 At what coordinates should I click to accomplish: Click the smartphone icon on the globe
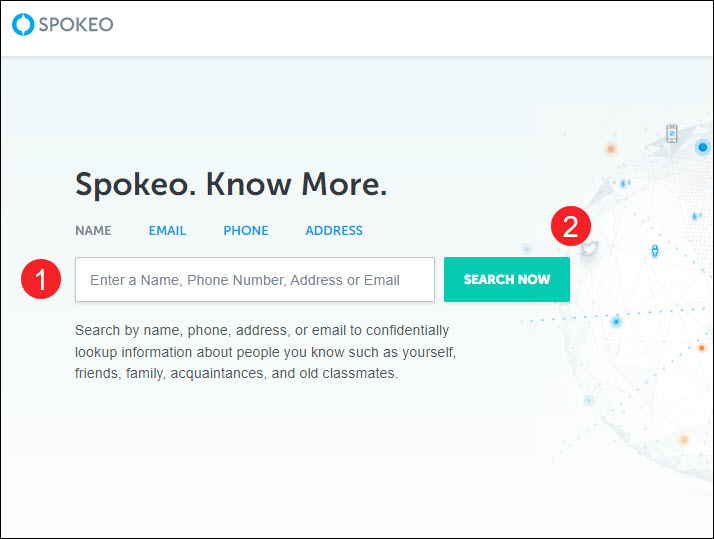point(672,133)
